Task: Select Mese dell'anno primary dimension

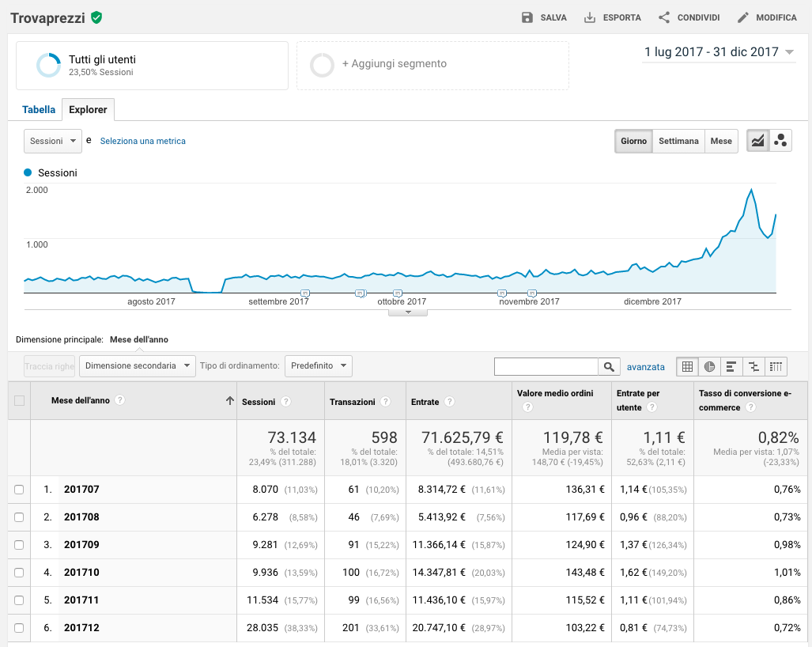Action: click(139, 339)
